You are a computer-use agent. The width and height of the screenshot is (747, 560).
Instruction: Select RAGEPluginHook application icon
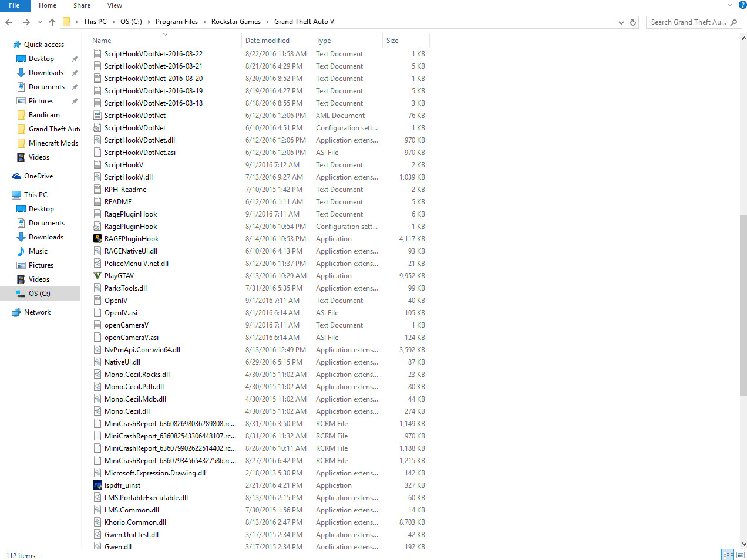coord(97,238)
